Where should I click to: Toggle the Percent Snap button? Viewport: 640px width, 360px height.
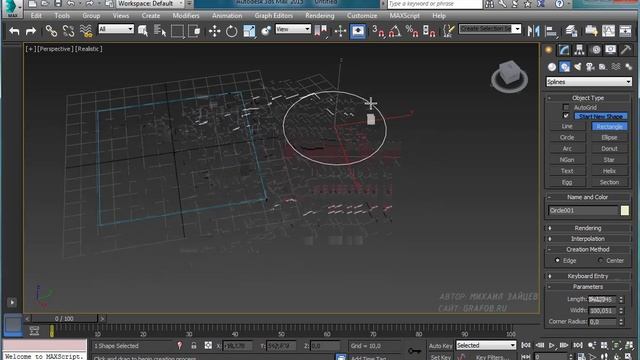click(x=411, y=31)
